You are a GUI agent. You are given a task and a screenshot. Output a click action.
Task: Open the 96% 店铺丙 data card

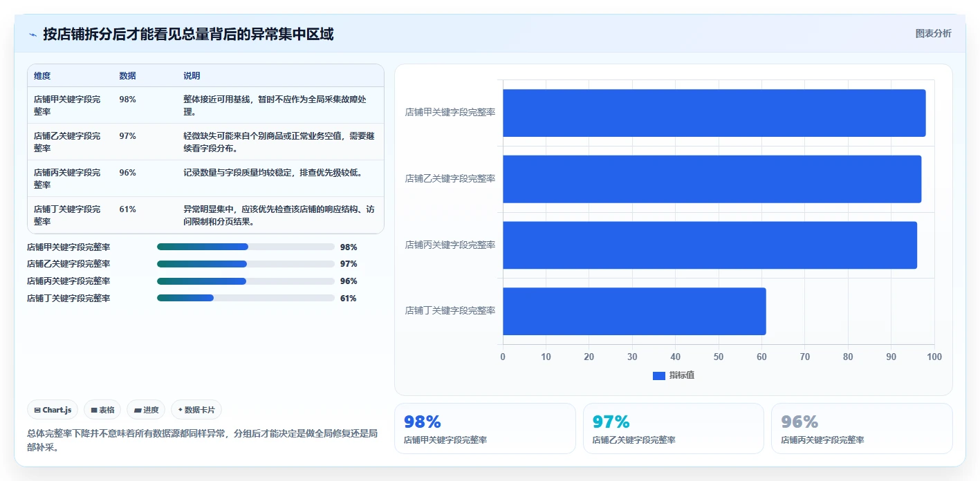point(862,428)
